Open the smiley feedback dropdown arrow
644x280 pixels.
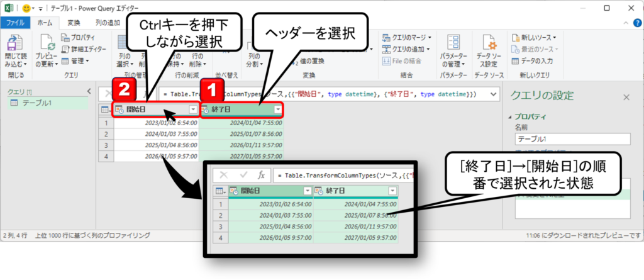point(34,8)
